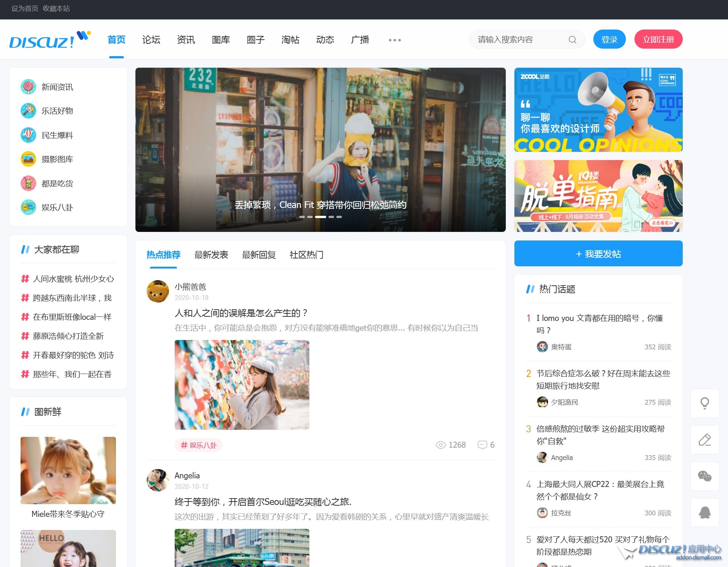Click the WeChat icon in floating sidebar

point(705,476)
